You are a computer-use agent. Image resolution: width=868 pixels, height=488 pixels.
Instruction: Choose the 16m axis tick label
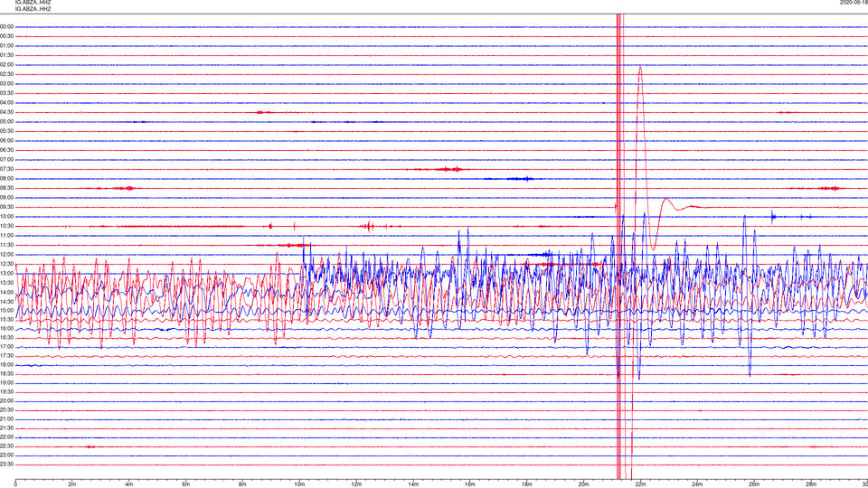coord(470,484)
